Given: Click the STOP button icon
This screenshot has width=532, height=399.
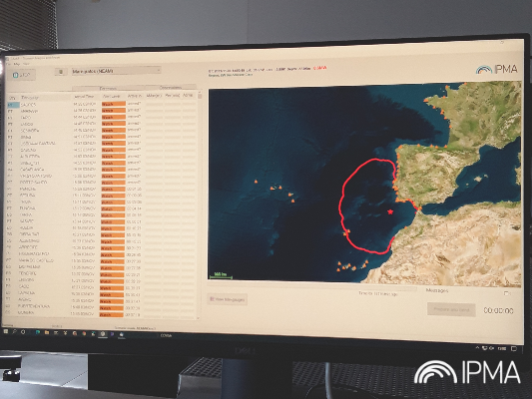Looking at the screenshot, I should click(15, 75).
